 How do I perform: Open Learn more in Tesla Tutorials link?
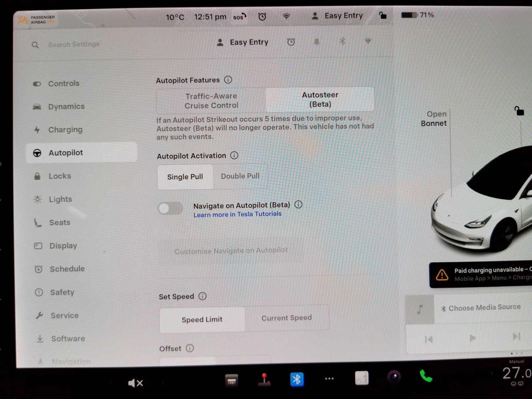click(x=237, y=214)
